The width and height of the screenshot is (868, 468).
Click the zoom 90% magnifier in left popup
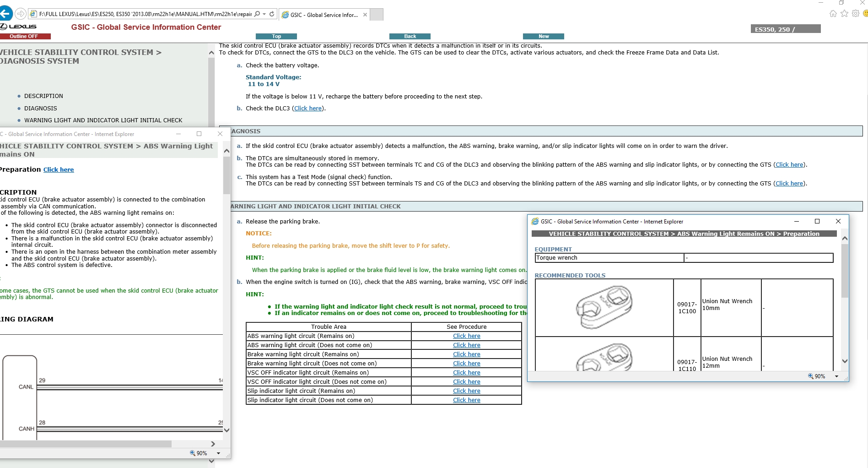(193, 453)
